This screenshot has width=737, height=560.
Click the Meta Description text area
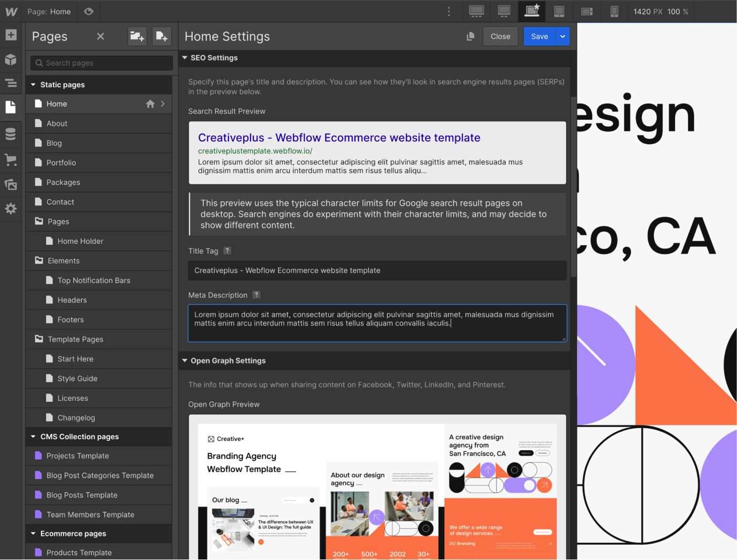tap(377, 323)
